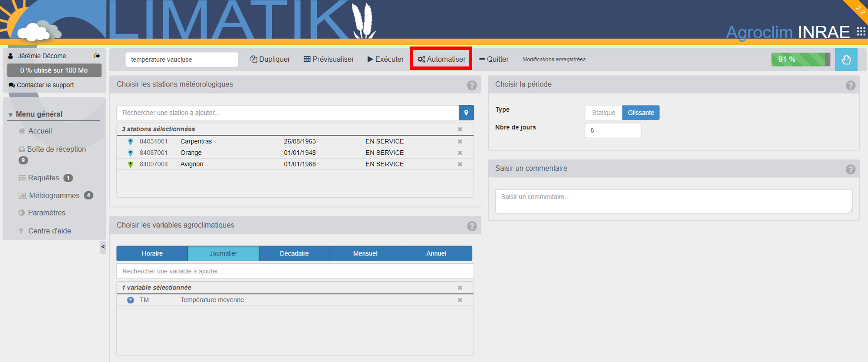Screen dimensions: 868x362
Task: Clear all 3 selected stations
Action: click(x=460, y=130)
